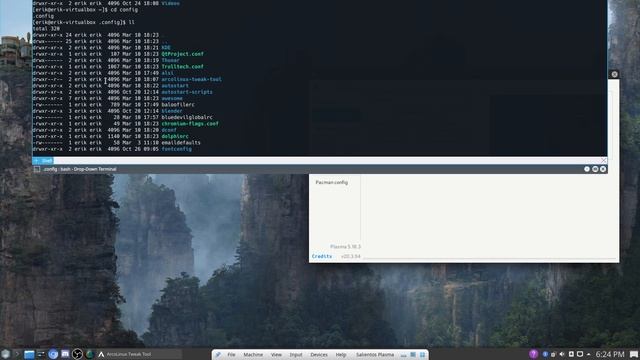Open the application launcher in the taskbar
Image resolution: width=640 pixels, height=360 pixels.
click(x=5, y=354)
